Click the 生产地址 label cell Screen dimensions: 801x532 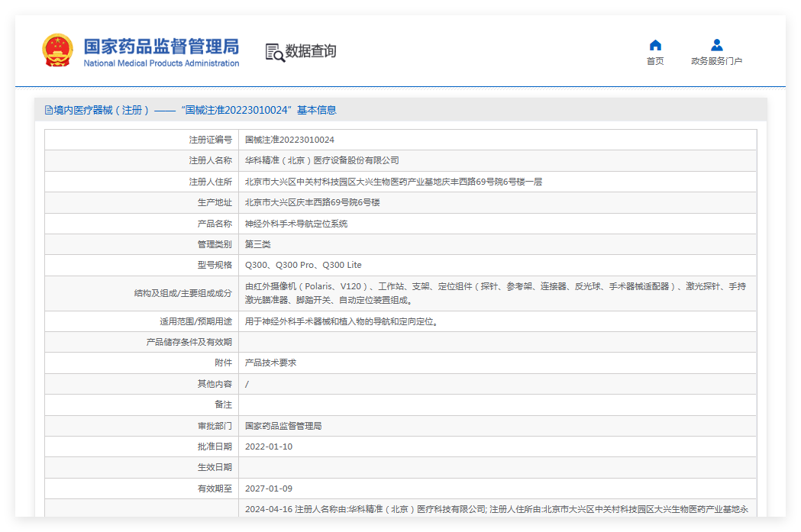coord(141,202)
